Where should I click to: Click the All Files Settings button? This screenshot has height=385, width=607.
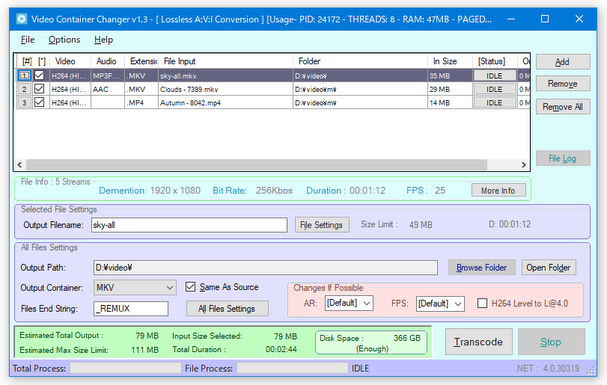coord(227,308)
